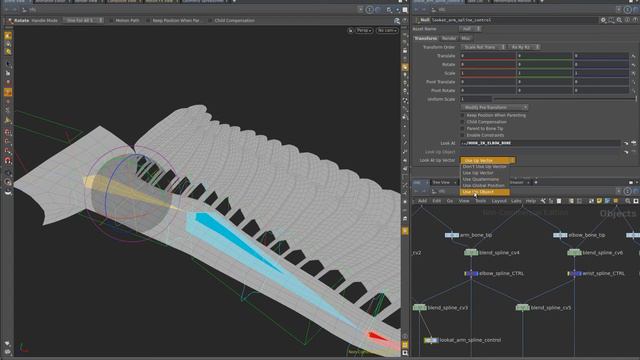Open the Asset Name Null dropdown
The height and width of the screenshot is (360, 640).
click(x=470, y=29)
